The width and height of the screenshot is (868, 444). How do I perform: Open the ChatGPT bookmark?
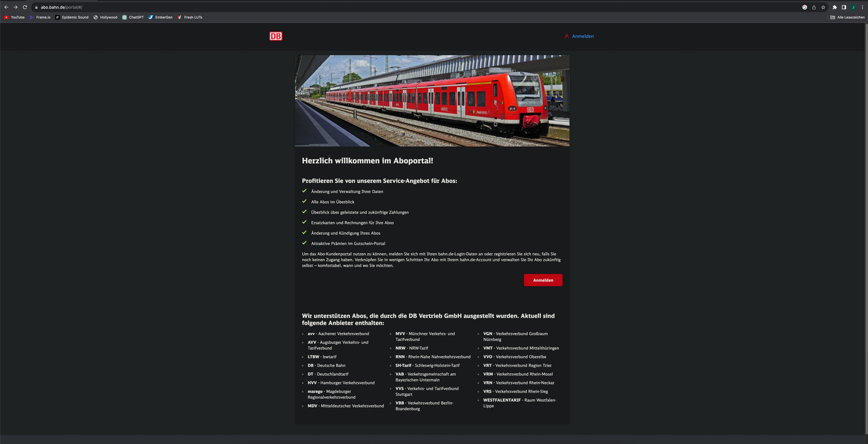click(133, 17)
